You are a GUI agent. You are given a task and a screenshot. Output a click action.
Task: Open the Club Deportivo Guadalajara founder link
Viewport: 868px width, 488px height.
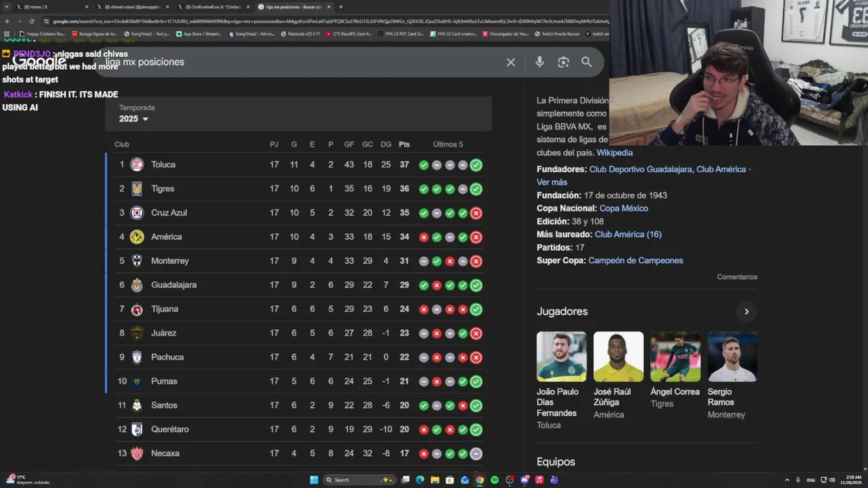pyautogui.click(x=640, y=169)
